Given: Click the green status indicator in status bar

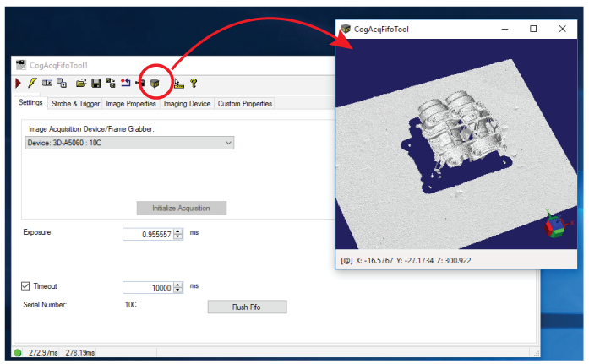Looking at the screenshot, I should tap(17, 353).
